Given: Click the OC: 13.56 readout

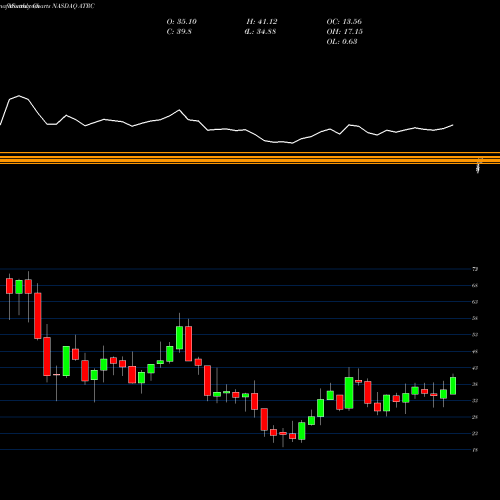Looking at the screenshot, I should coord(344,22).
